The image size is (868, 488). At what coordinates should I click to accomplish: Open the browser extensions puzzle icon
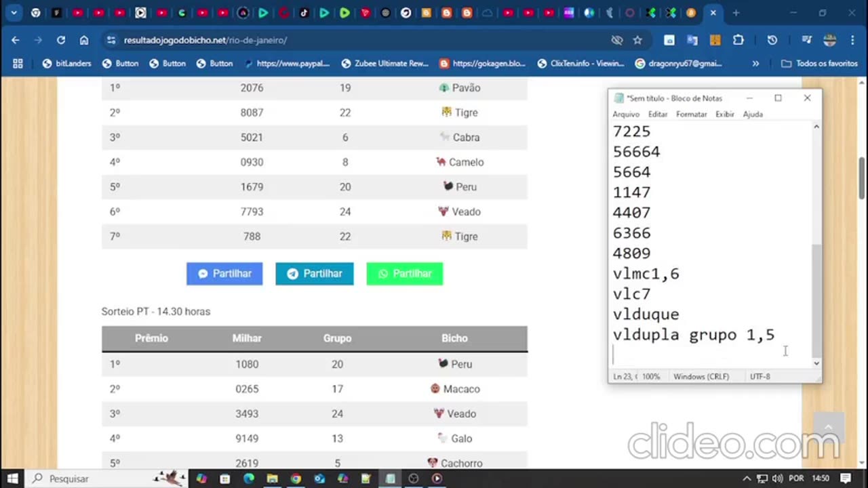738,40
